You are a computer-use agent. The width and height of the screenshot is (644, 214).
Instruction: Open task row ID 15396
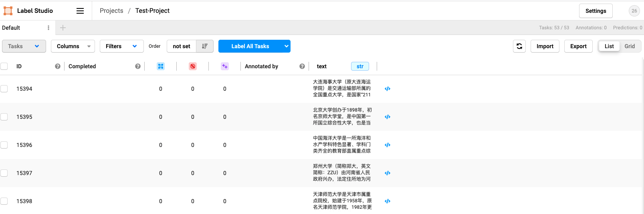[x=24, y=145]
